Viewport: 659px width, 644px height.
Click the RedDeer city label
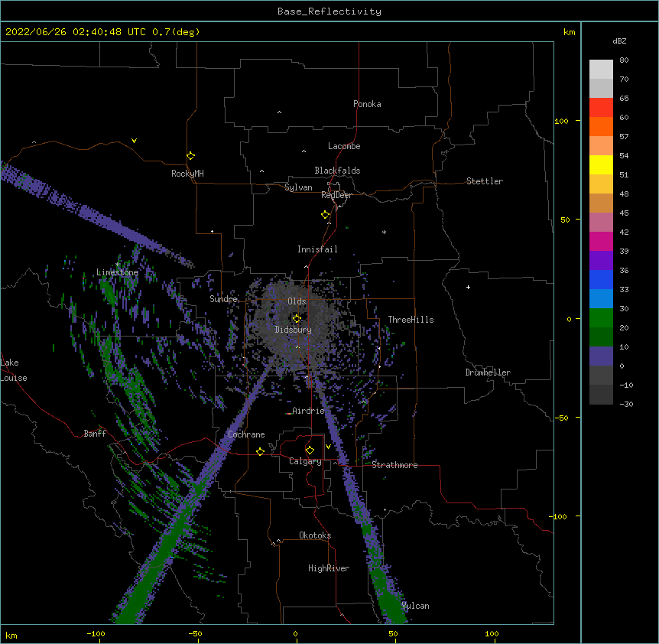pyautogui.click(x=336, y=195)
